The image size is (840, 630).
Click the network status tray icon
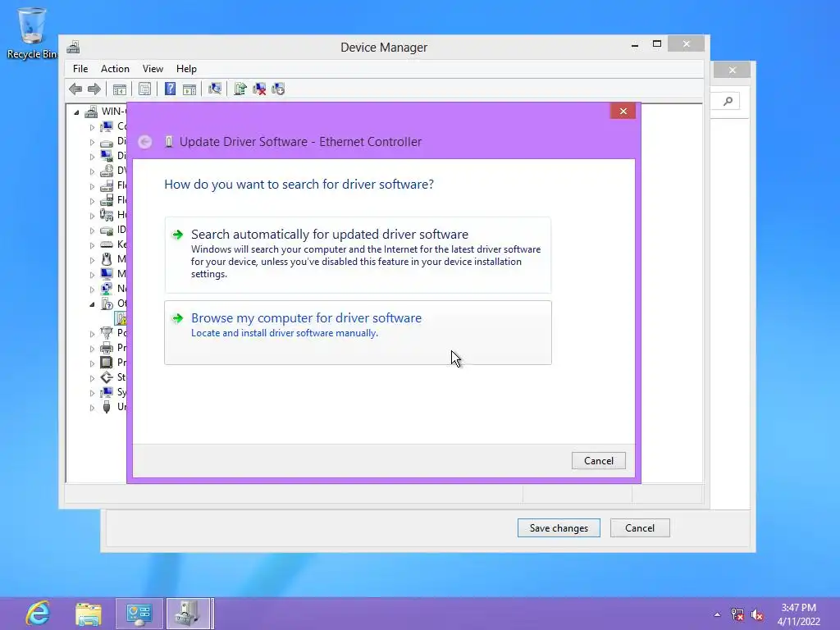click(737, 615)
